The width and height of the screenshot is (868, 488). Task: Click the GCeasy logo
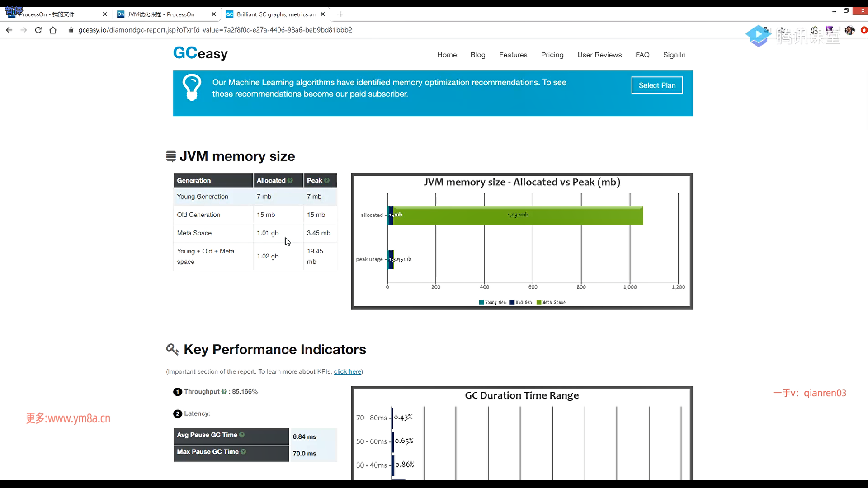pyautogui.click(x=200, y=53)
